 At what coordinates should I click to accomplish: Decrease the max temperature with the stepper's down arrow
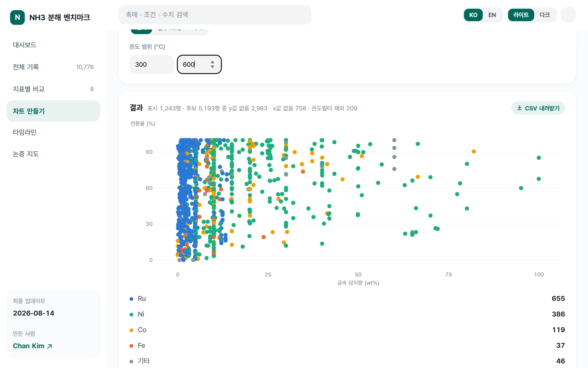click(212, 67)
